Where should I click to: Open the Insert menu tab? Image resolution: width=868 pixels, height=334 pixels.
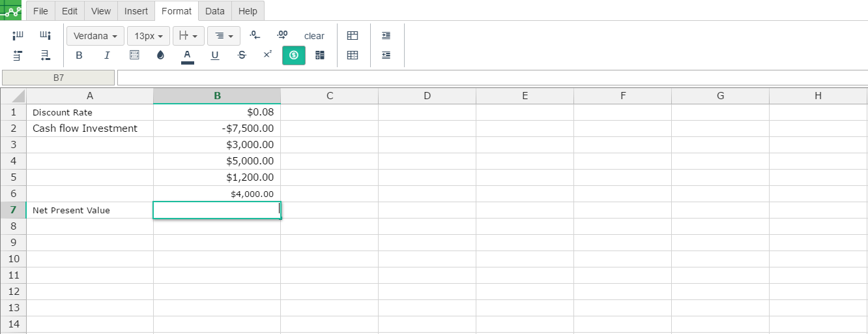[x=136, y=11]
